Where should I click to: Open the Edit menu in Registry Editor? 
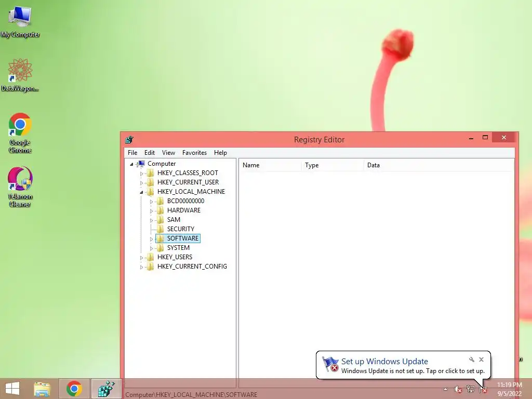pyautogui.click(x=149, y=153)
